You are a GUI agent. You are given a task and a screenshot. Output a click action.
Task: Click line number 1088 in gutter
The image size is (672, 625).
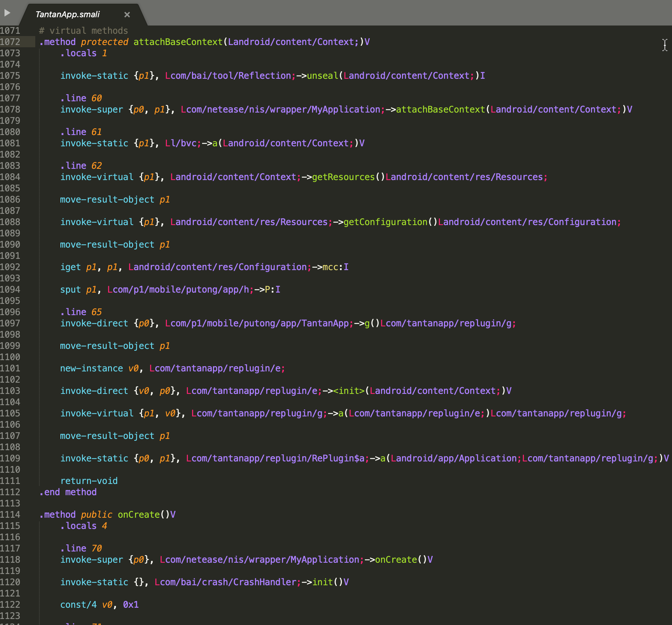[10, 222]
